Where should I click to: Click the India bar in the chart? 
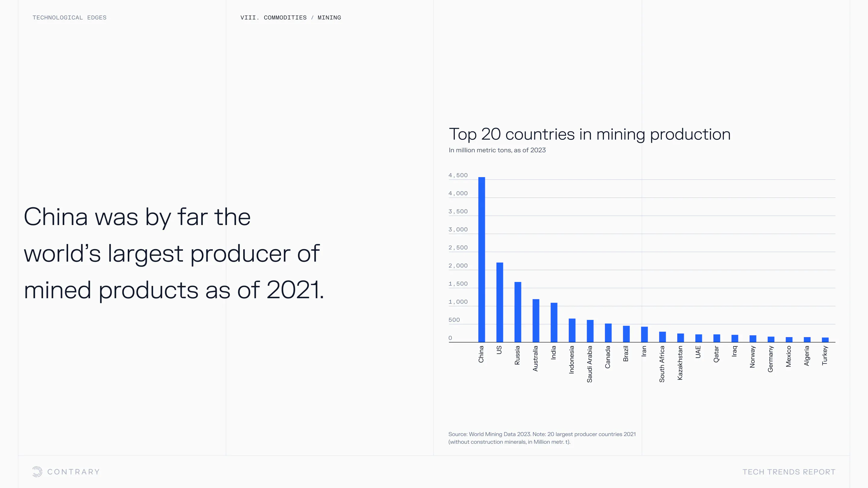554,322
